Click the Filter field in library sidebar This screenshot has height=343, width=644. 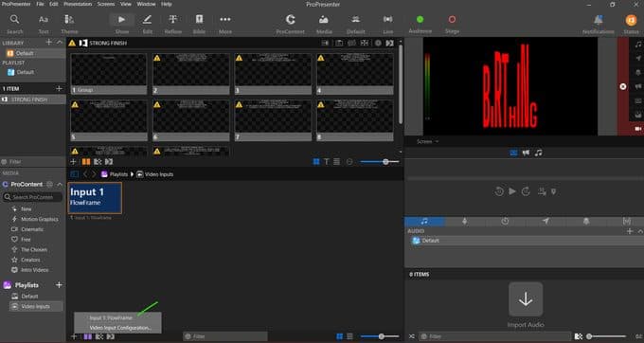[33, 162]
